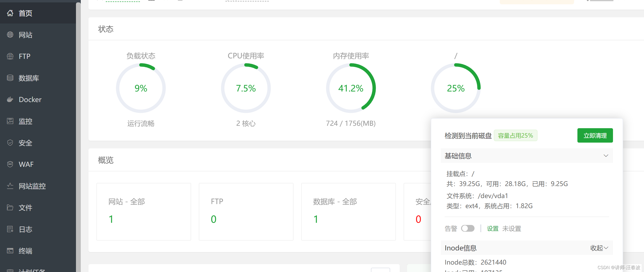Click the 内存使用率 41.2% gauge
This screenshot has width=644, height=272.
pos(351,88)
